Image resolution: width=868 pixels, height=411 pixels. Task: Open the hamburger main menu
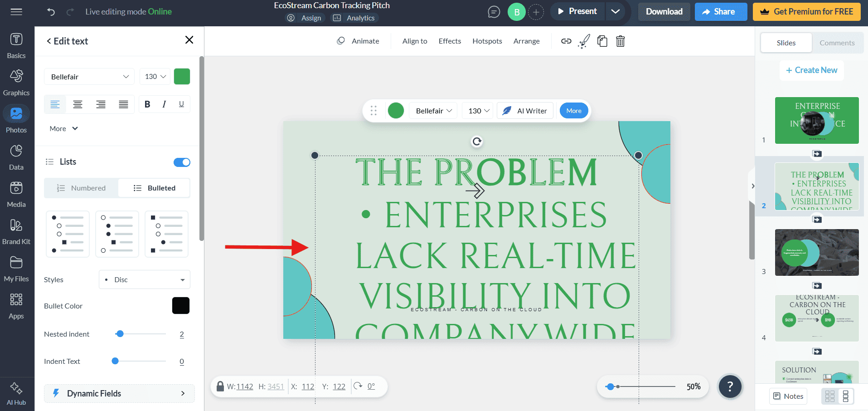(16, 12)
